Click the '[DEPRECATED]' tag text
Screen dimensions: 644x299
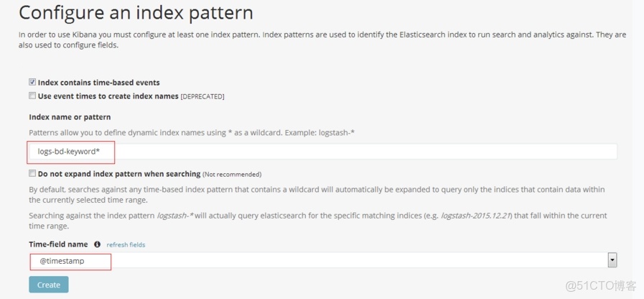(x=202, y=96)
